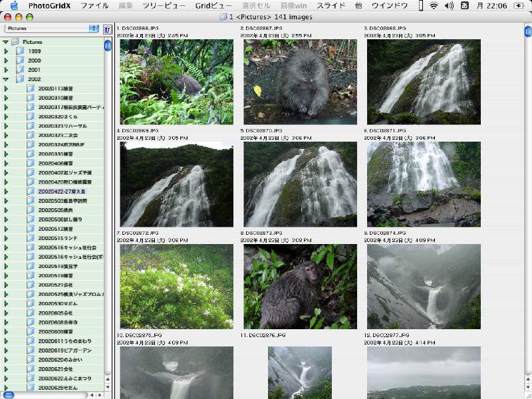The width and height of the screenshot is (532, 399).
Task: Select the DSC02872.JPG white flowers thumbnail
Action: click(x=176, y=287)
